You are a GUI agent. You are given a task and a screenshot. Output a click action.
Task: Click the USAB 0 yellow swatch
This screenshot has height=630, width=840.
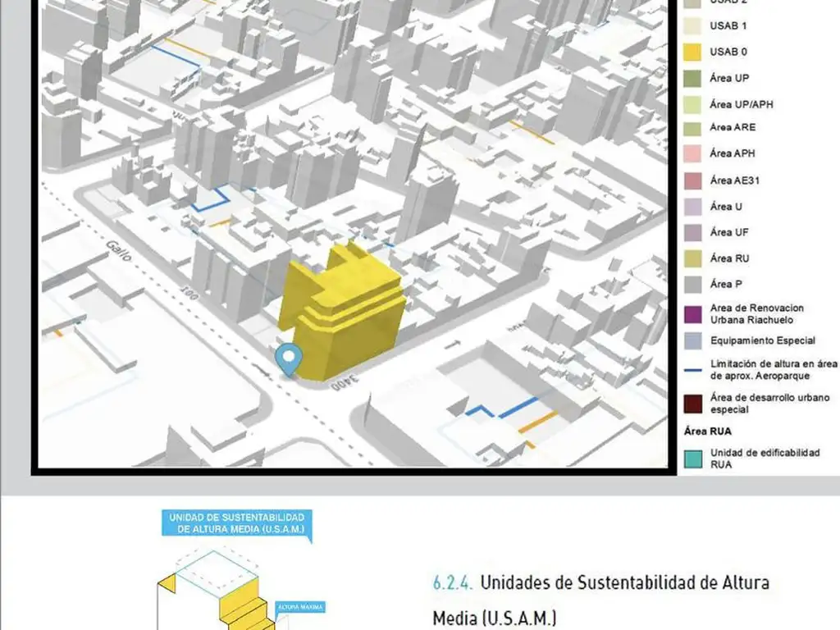(692, 52)
